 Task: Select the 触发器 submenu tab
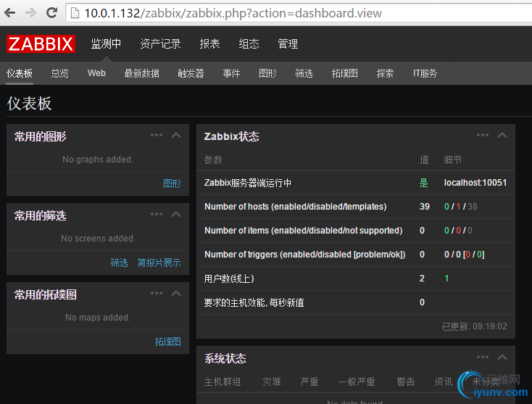pos(191,73)
